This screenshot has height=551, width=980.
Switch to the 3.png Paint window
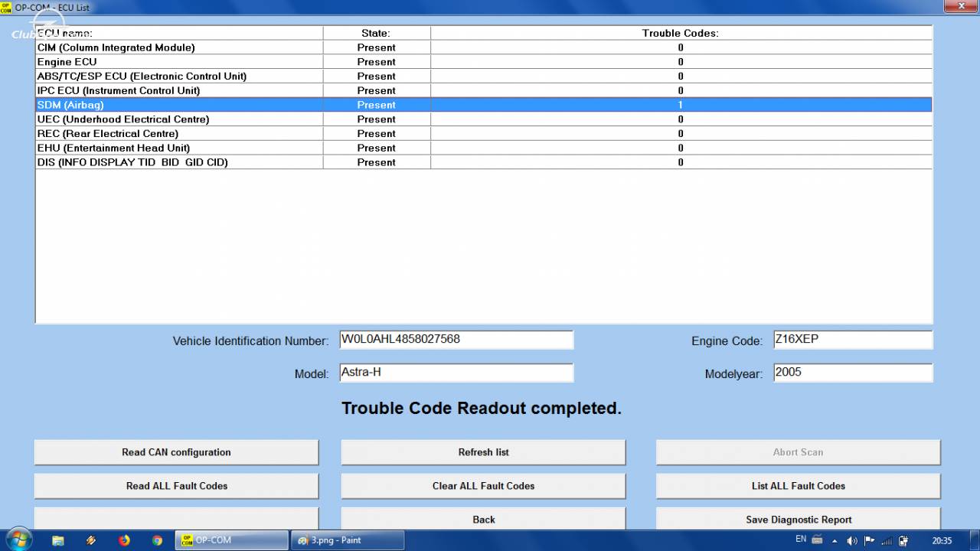point(348,540)
